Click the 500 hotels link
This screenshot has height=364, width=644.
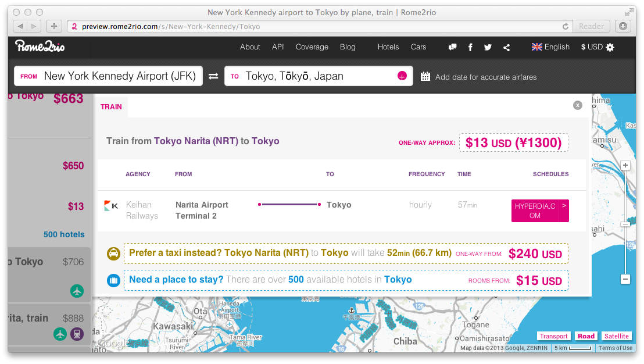tap(64, 234)
